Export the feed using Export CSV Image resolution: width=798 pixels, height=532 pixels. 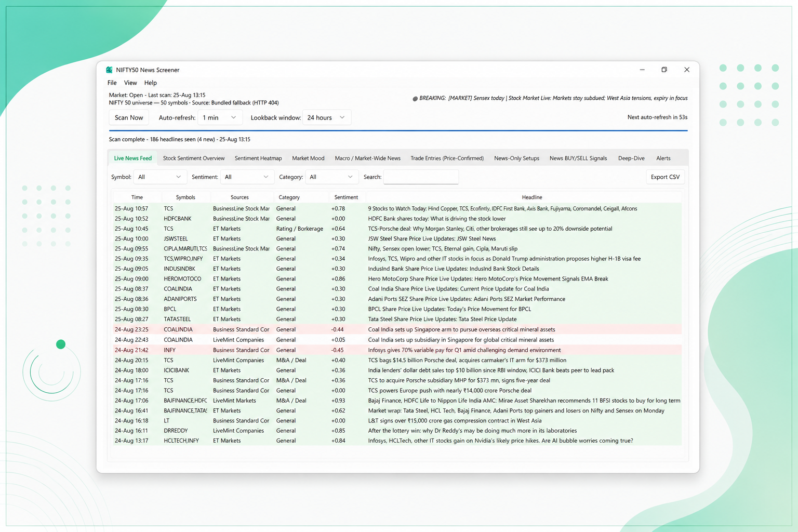tap(665, 177)
